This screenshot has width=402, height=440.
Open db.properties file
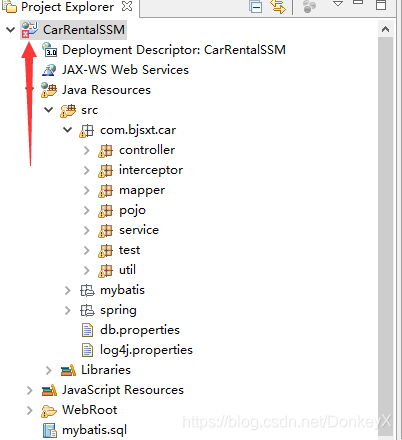140,330
